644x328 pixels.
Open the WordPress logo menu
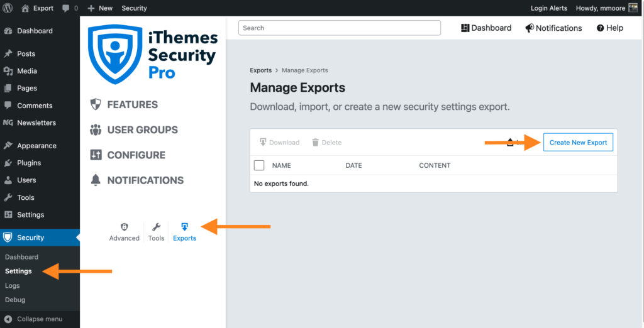click(x=8, y=8)
